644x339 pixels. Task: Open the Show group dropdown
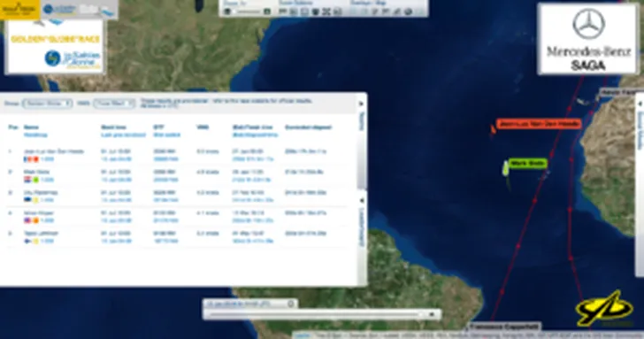(x=47, y=104)
